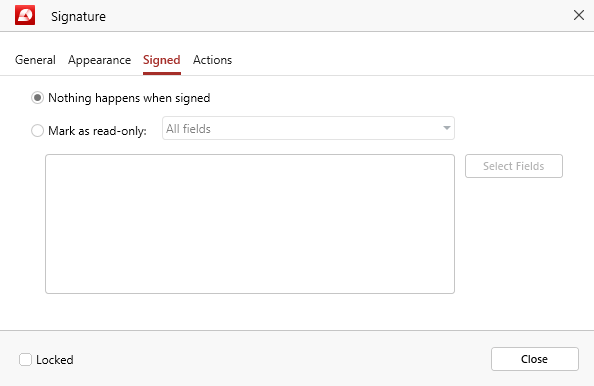
Task: Click the red PDF app icon in the title bar
Action: point(25,15)
